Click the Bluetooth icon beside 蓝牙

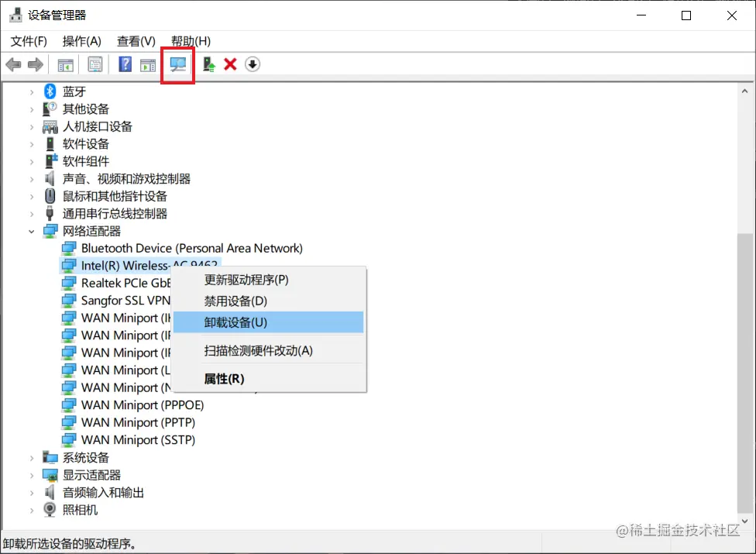coord(50,91)
